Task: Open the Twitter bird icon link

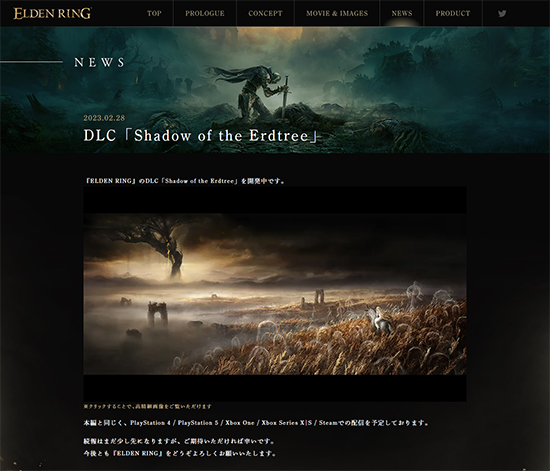Action: coord(502,13)
